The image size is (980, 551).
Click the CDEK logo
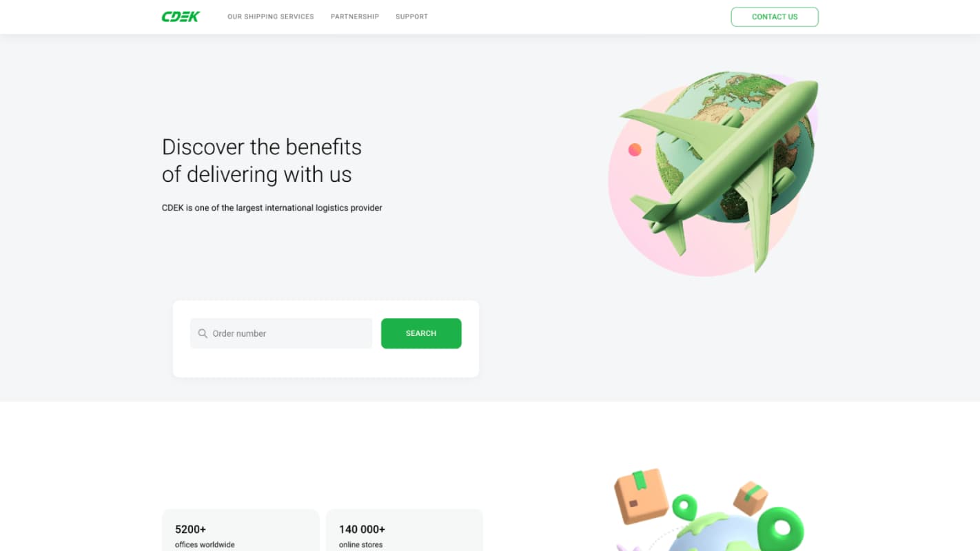pyautogui.click(x=181, y=17)
